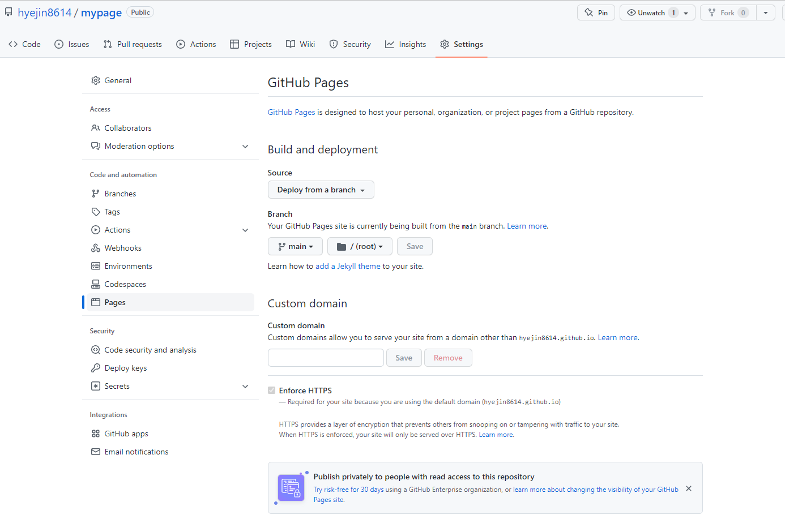Click the Remove custom domain button

pyautogui.click(x=448, y=358)
